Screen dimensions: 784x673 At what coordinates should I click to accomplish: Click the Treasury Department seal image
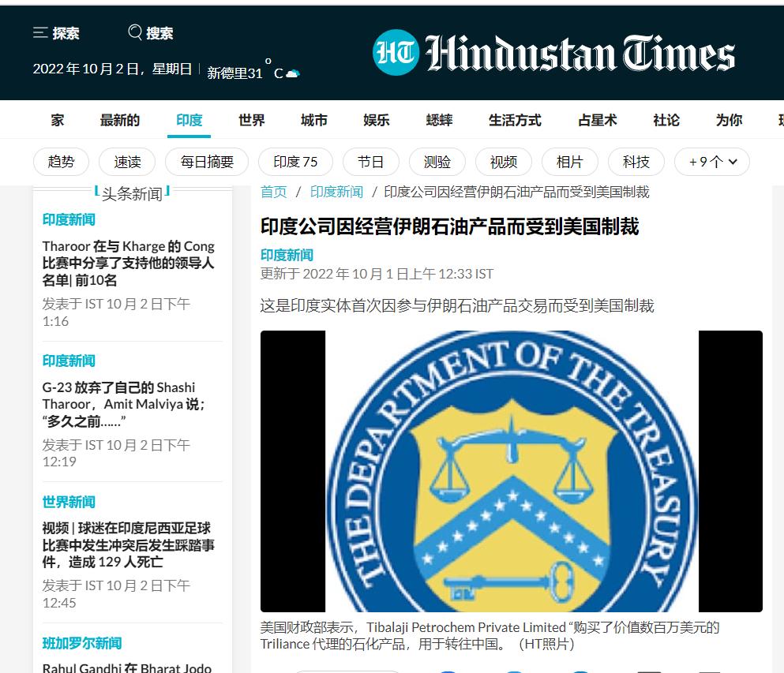512,473
